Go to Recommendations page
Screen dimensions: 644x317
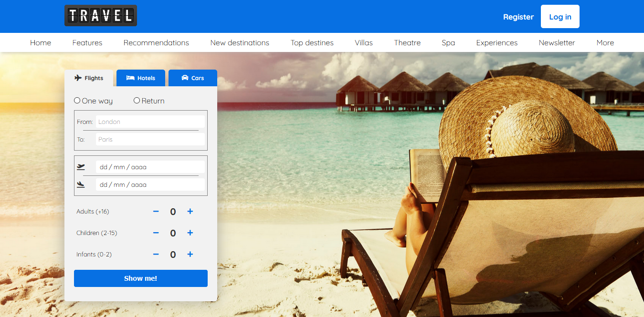(156, 42)
